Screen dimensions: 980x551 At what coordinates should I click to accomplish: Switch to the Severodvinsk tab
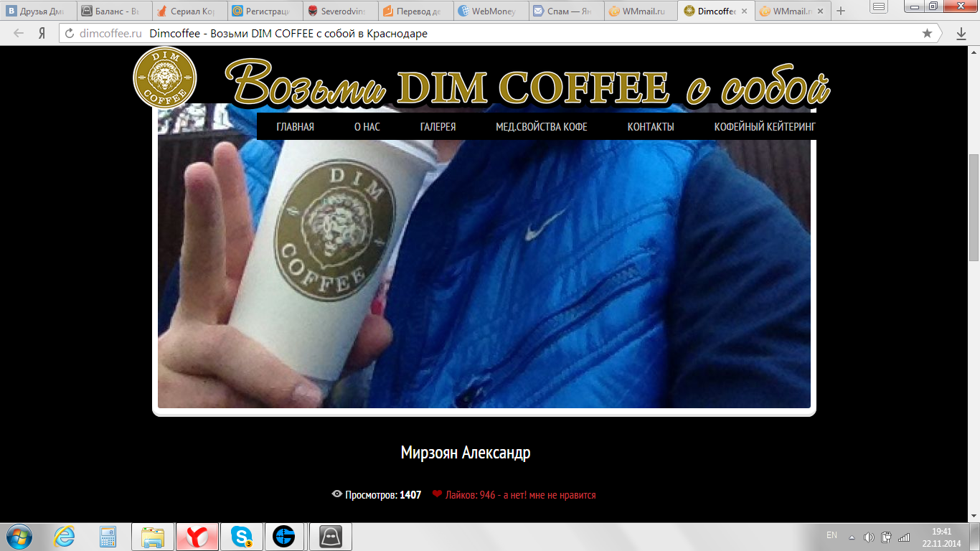[x=339, y=11]
